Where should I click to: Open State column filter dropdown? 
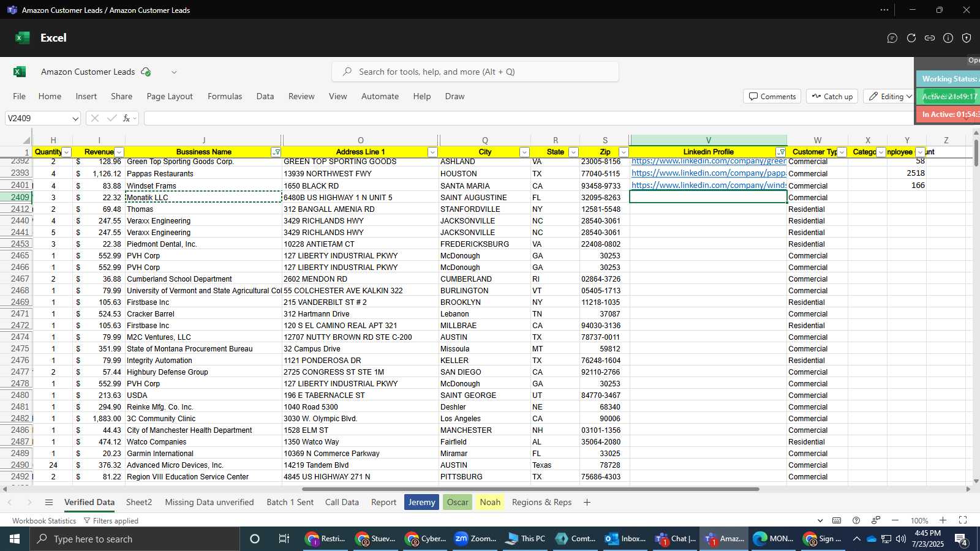pos(573,152)
